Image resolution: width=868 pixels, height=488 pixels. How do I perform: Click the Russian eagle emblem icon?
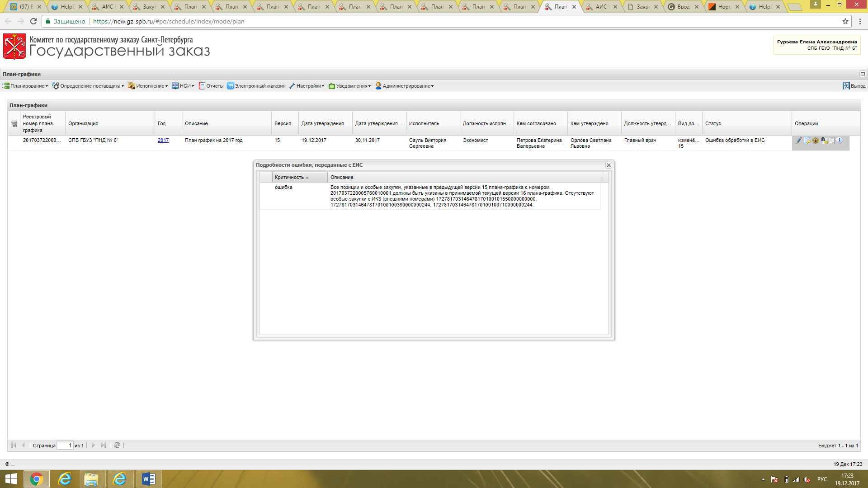(x=815, y=141)
